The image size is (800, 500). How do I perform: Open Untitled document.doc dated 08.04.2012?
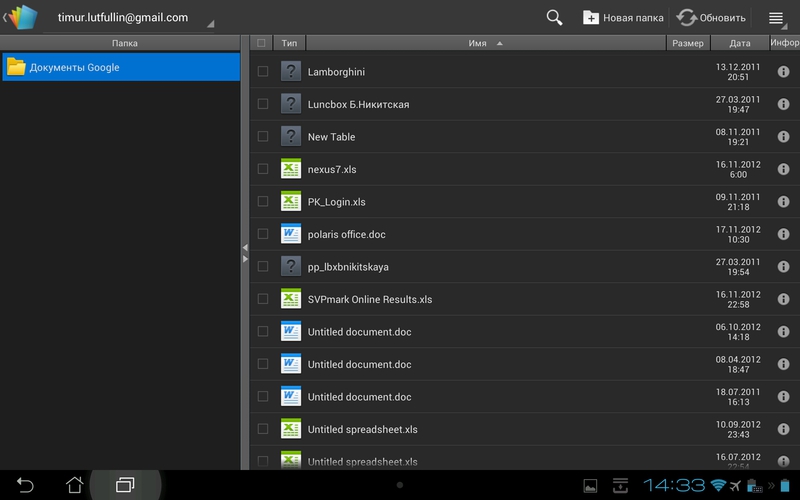(x=359, y=364)
